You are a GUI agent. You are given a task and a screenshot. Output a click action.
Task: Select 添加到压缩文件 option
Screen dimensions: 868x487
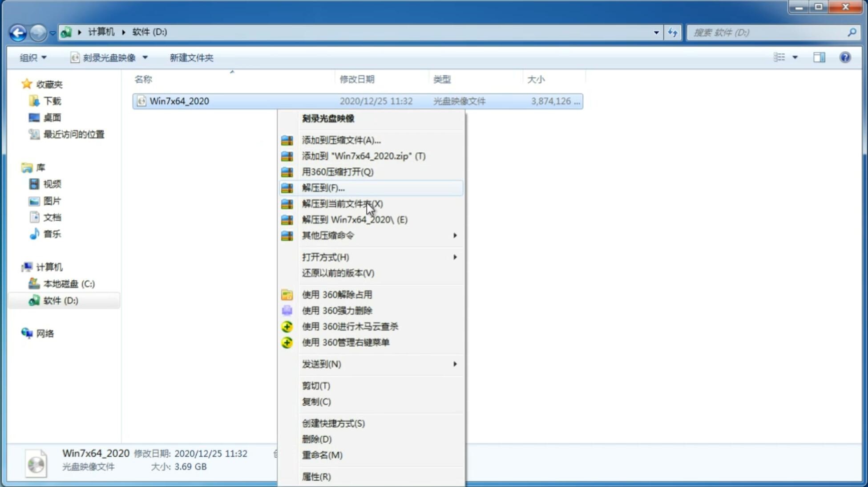click(x=341, y=140)
